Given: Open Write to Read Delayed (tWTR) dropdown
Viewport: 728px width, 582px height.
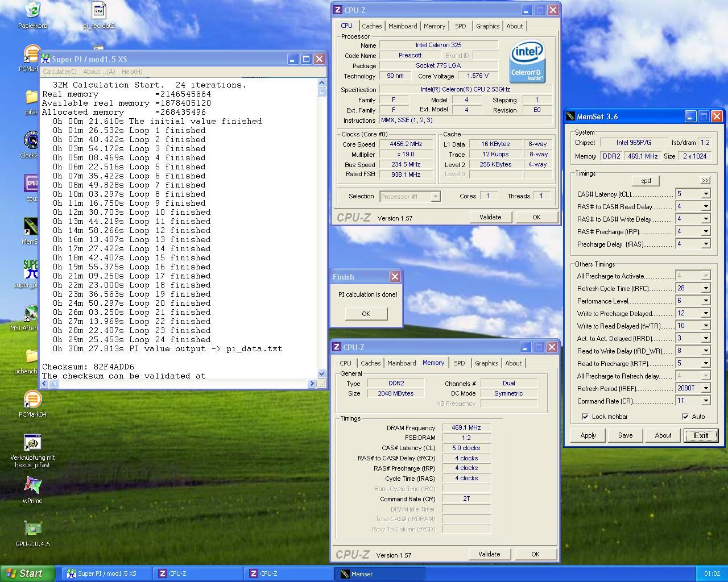Looking at the screenshot, I should [706, 326].
